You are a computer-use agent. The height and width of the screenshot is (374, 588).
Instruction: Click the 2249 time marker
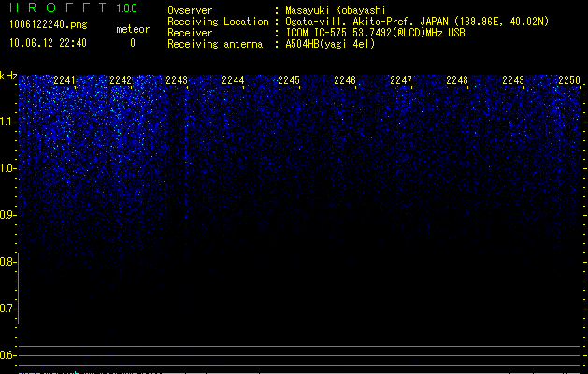[513, 80]
